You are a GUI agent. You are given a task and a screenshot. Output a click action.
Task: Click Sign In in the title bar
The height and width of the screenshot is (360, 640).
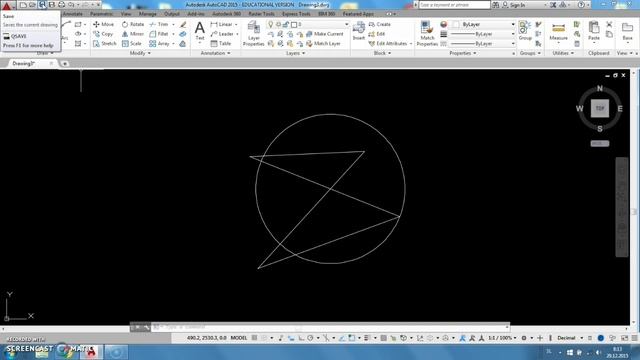pyautogui.click(x=514, y=5)
